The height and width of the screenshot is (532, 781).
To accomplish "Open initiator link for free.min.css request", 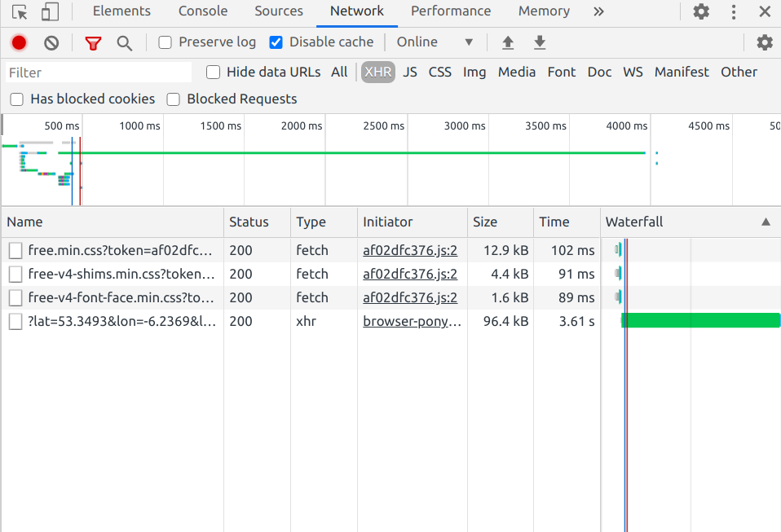I will [x=410, y=251].
